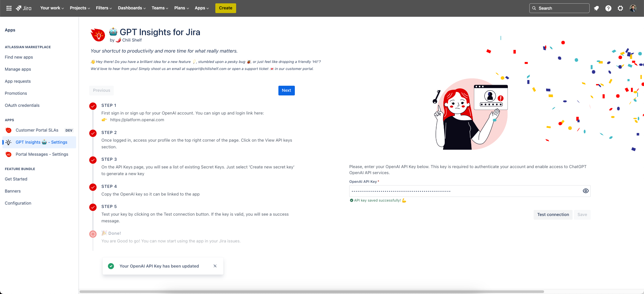This screenshot has width=644, height=294.
Task: Click the Step 4 completed checkmark
Action: coord(93,187)
